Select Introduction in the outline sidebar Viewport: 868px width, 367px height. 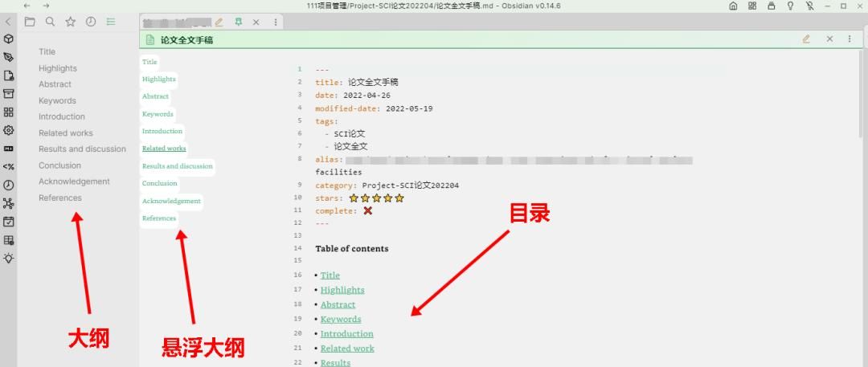click(61, 116)
